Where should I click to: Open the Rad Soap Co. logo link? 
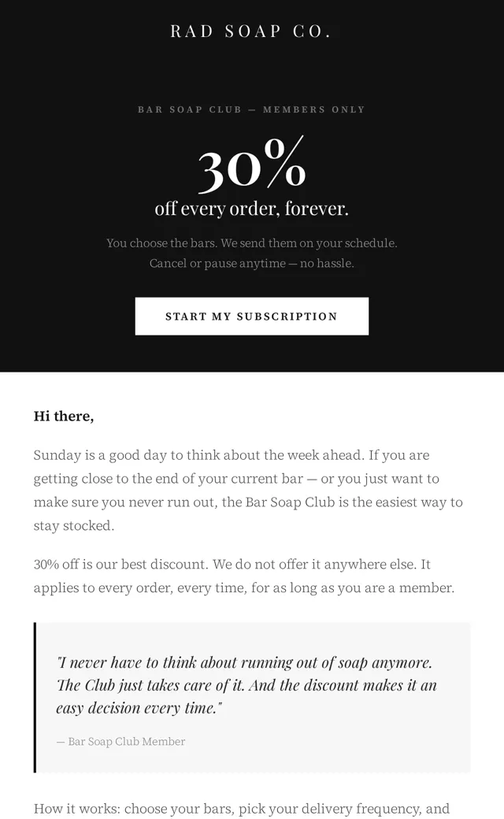click(251, 31)
